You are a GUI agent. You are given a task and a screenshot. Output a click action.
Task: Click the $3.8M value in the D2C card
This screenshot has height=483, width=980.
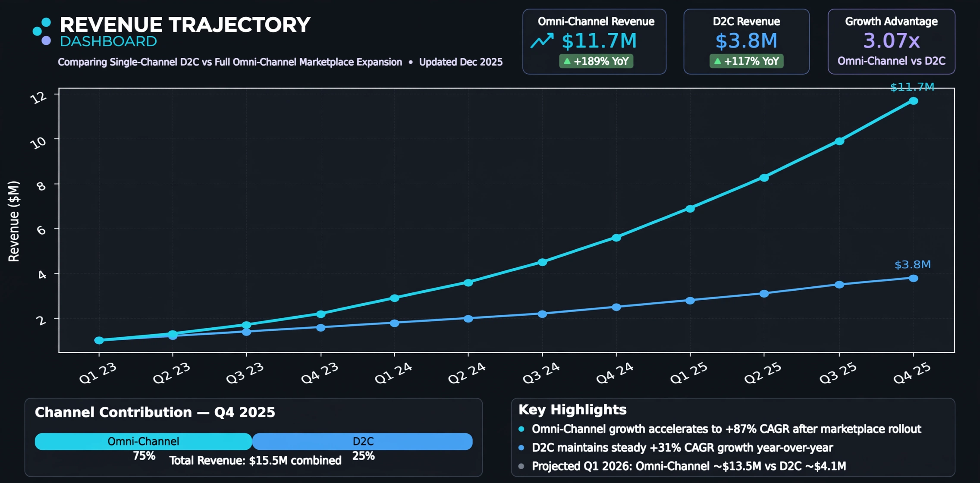(746, 41)
